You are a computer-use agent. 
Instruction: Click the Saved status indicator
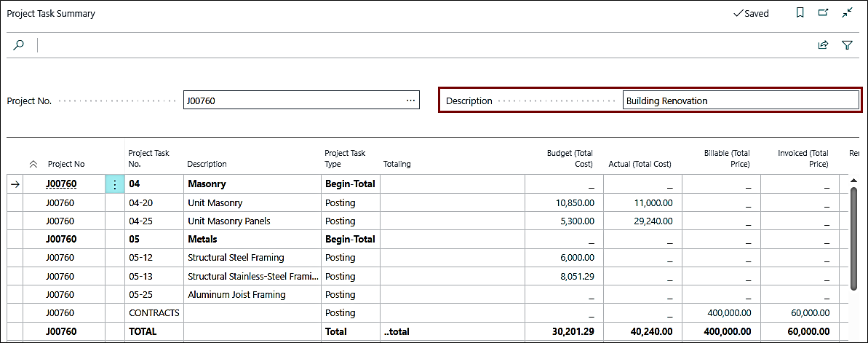751,13
